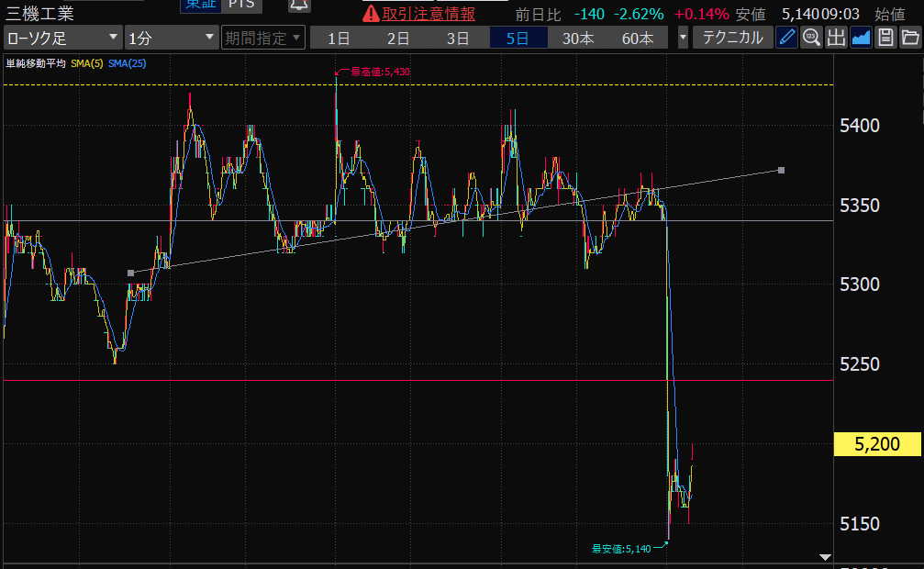
Task: Toggle the pencil drawing tool
Action: coord(786,38)
